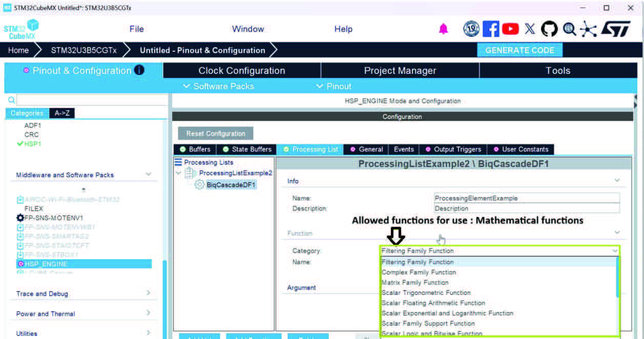Click the Processing Lists list icon
The height and width of the screenshot is (339, 644).
(x=178, y=162)
